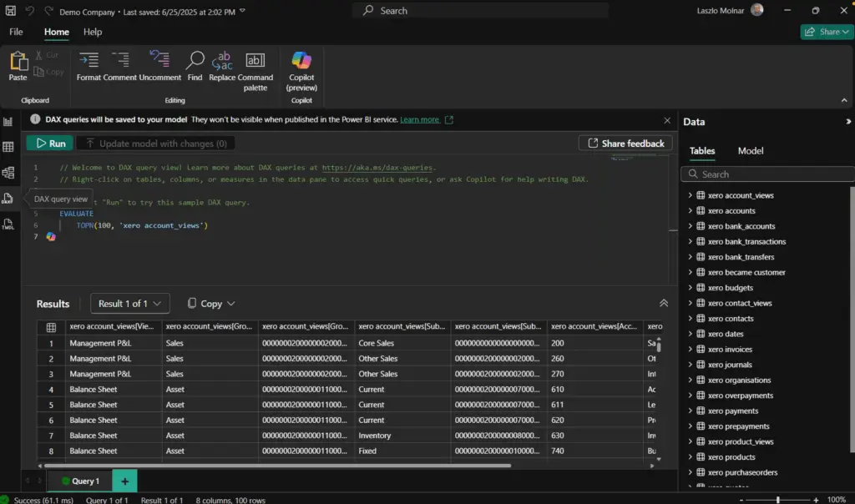Click the Format query icon
The height and width of the screenshot is (504, 855).
[x=89, y=65]
